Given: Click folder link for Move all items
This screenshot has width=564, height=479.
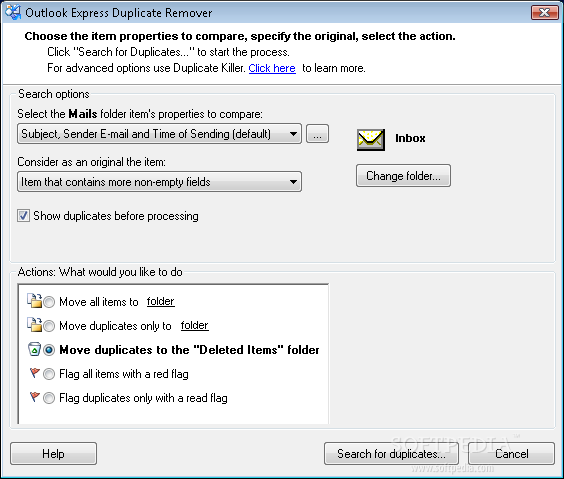Looking at the screenshot, I should coord(160,301).
